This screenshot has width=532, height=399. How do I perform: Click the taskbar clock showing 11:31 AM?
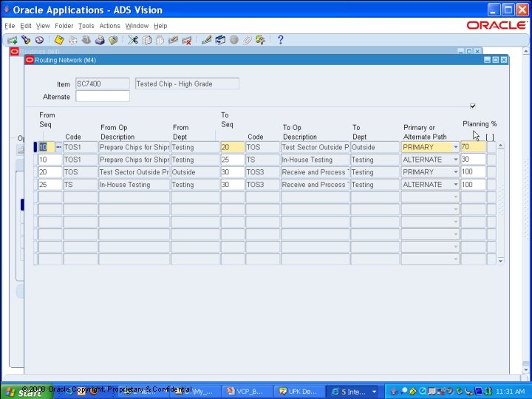(510, 392)
